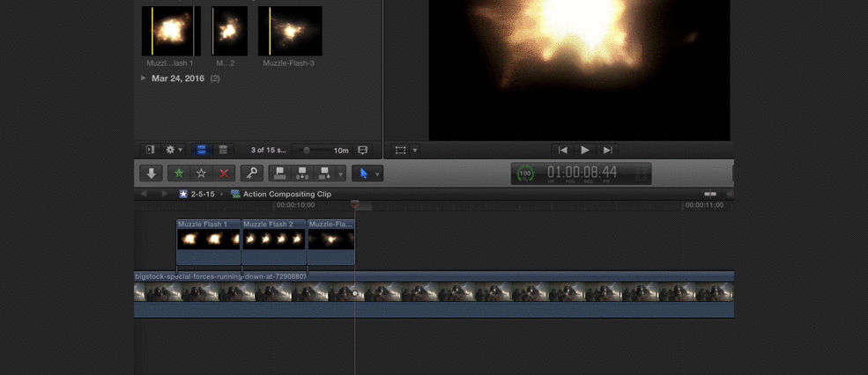Click the Import Media down-arrow button
Image resolution: width=868 pixels, height=375 pixels.
click(151, 173)
